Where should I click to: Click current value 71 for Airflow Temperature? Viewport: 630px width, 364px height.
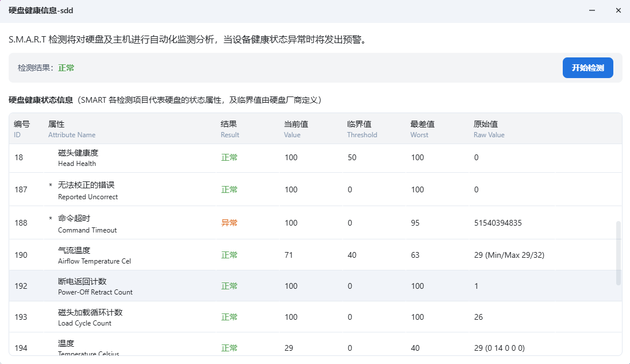(289, 255)
